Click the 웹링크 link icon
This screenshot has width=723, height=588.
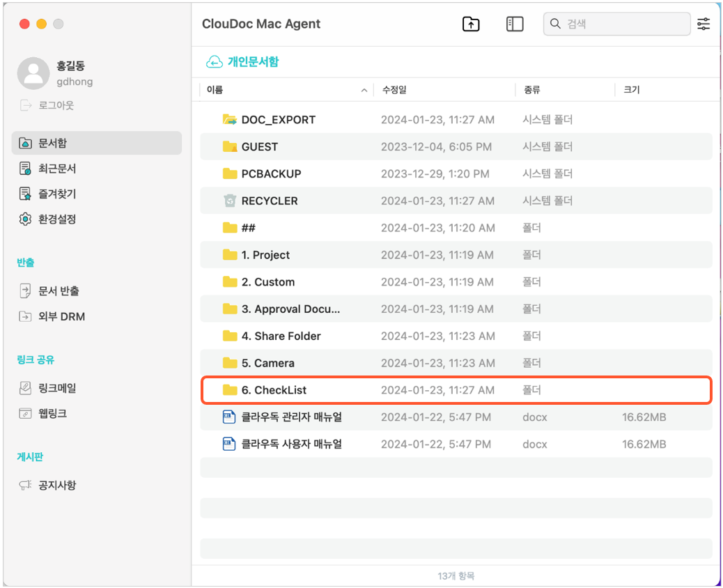point(25,413)
